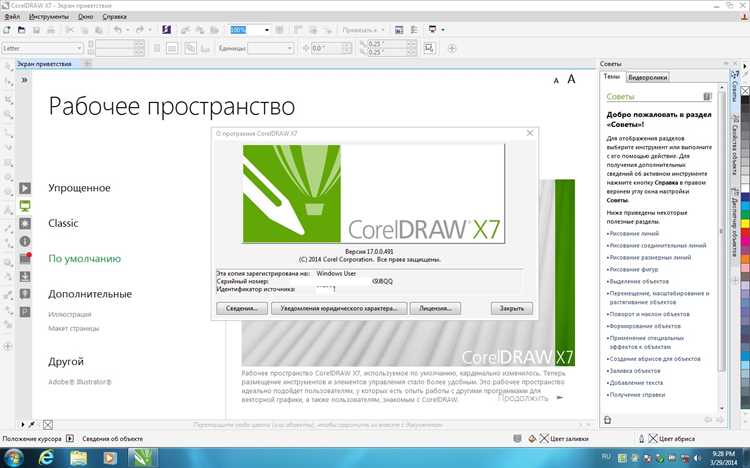
Task: Choose the Иллюстрация workspace option
Action: pyautogui.click(x=69, y=314)
